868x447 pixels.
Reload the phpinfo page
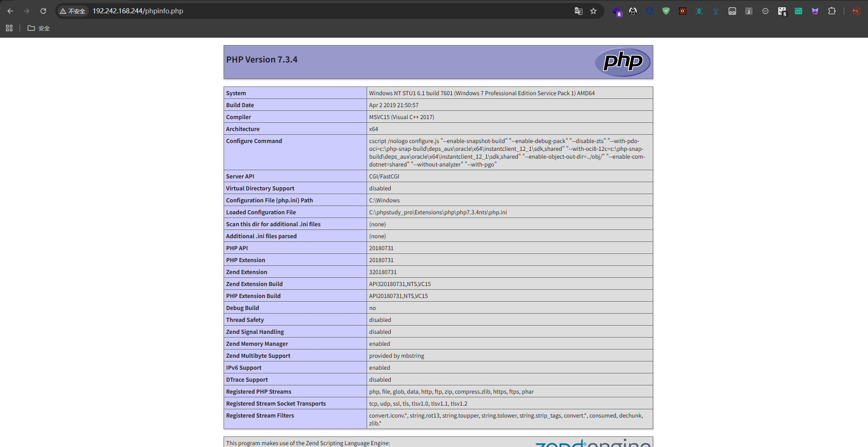click(x=43, y=11)
